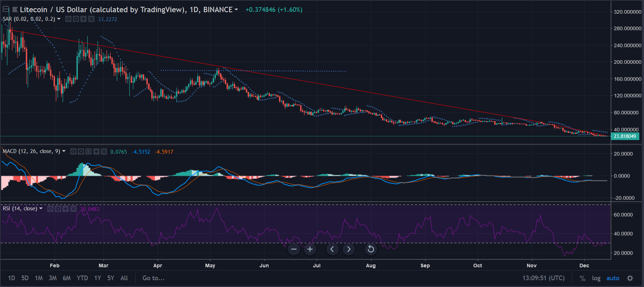The height and width of the screenshot is (287, 644).
Task: Select the All time range
Action: [x=124, y=278]
